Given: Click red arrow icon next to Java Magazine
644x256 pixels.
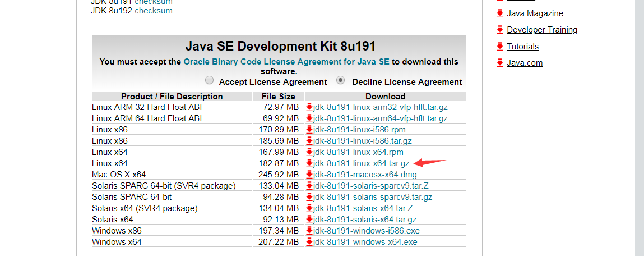Looking at the screenshot, I should click(x=500, y=13).
